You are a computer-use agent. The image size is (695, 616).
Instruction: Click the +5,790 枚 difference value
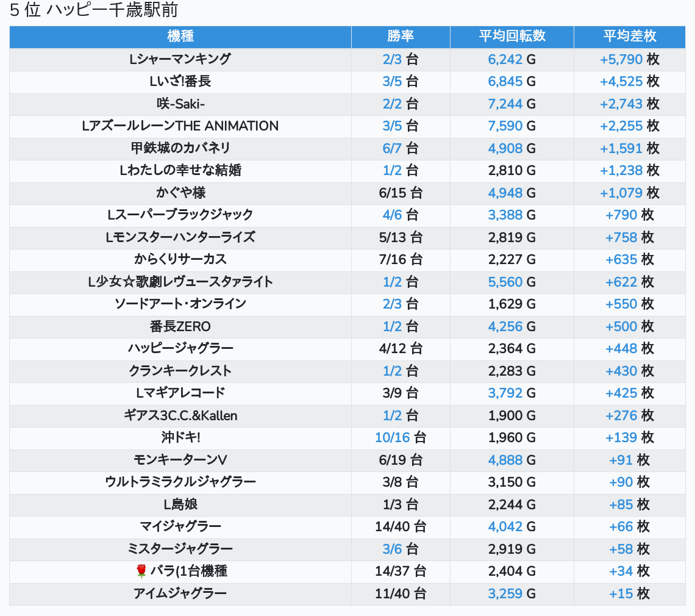(629, 59)
